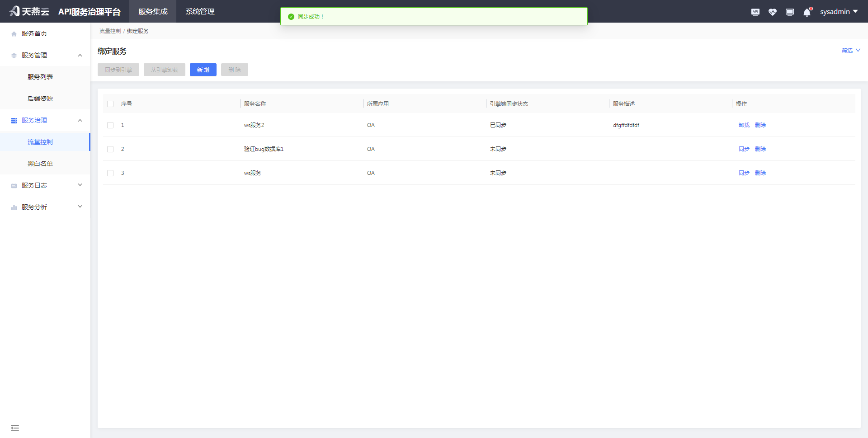Click the 新增 button to add service
This screenshot has height=438, width=868.
203,70
